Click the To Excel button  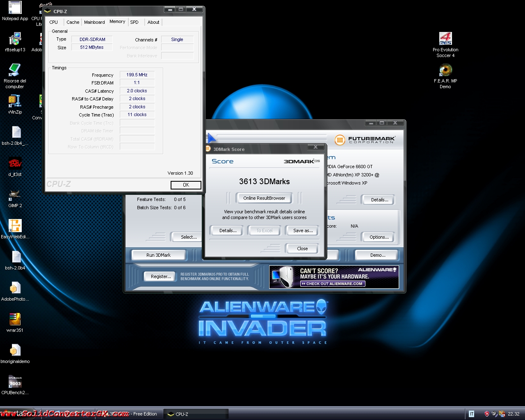[x=264, y=231]
